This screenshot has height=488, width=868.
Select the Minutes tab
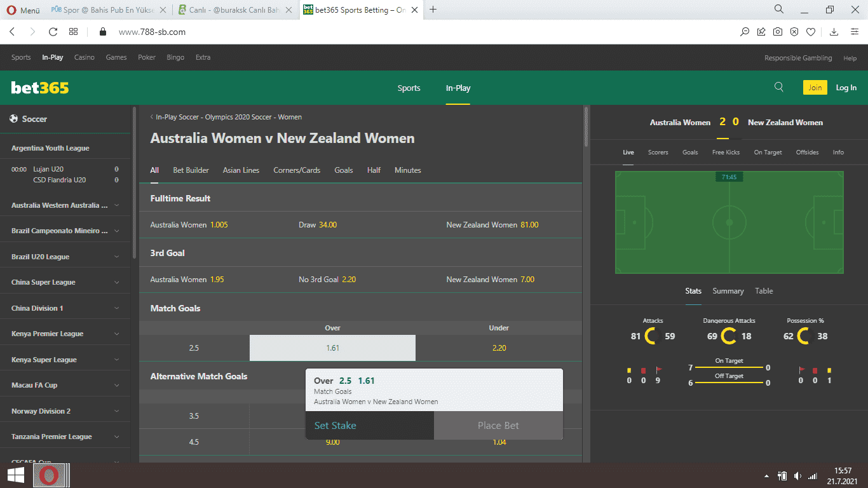[408, 170]
